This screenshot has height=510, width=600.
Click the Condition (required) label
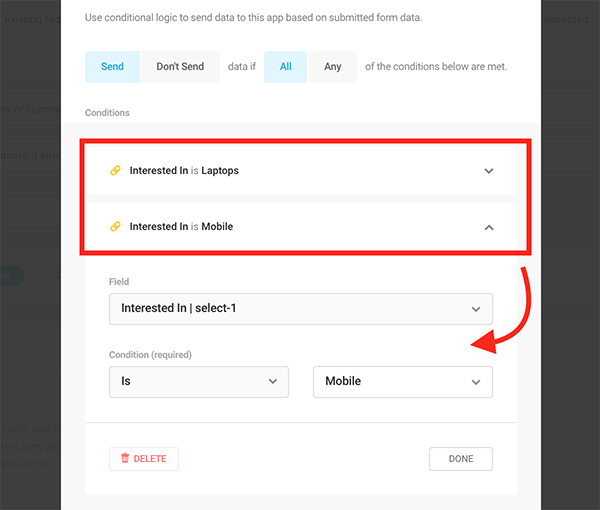(150, 354)
